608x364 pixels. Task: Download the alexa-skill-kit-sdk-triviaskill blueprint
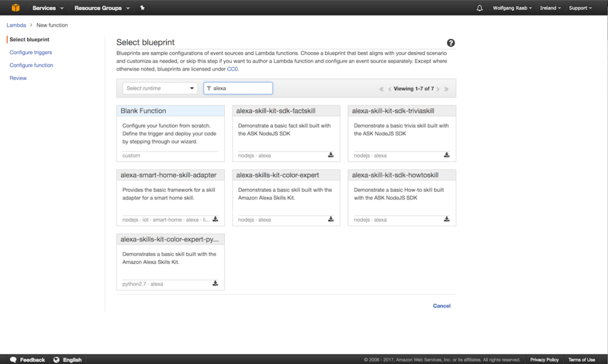click(x=446, y=155)
